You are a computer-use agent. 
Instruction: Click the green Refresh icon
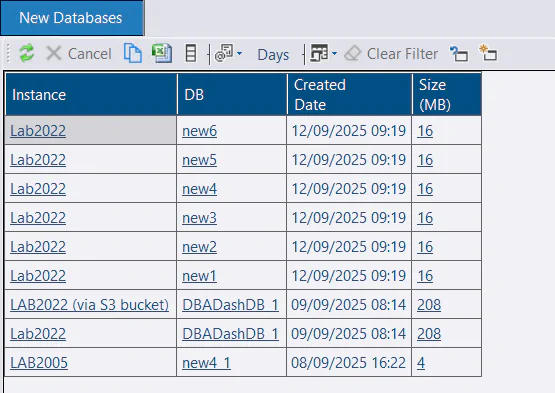pyautogui.click(x=27, y=54)
